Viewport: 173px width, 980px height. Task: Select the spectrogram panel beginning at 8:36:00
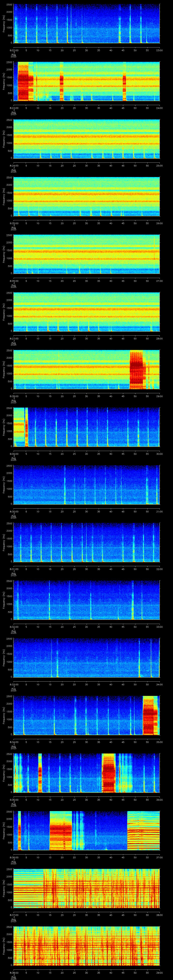click(x=86, y=831)
